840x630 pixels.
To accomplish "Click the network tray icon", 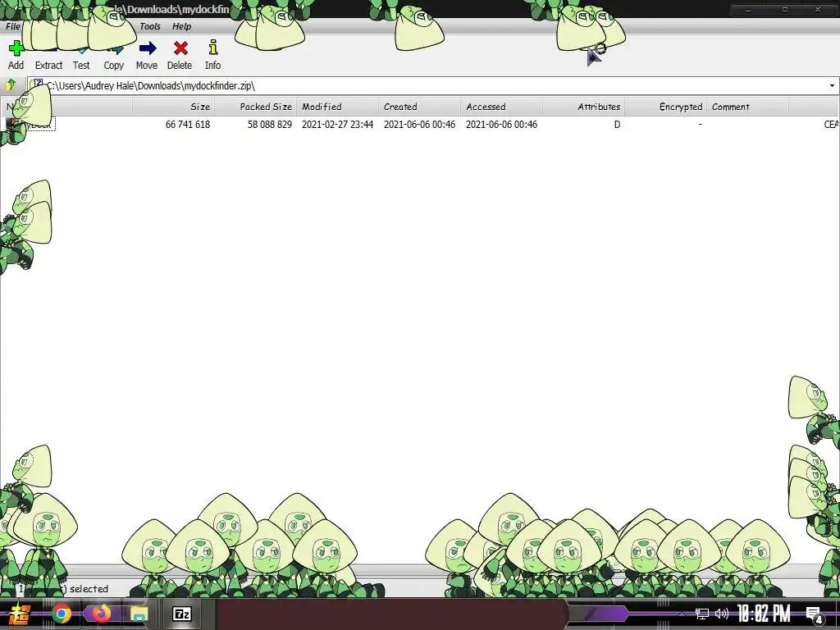I will [x=702, y=614].
